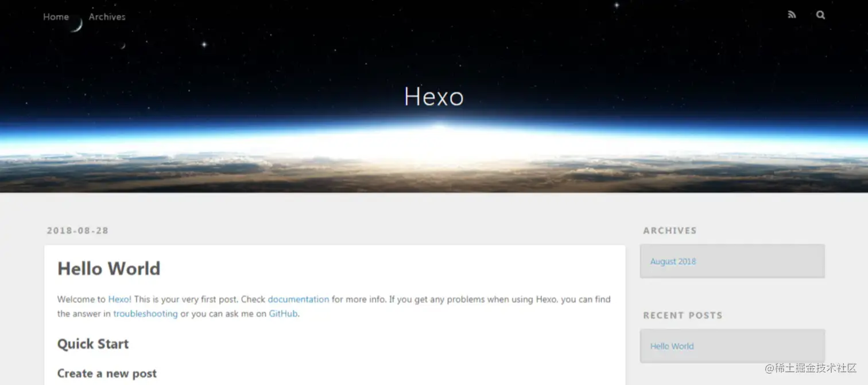Open the documentation link
Image resolution: width=868 pixels, height=385 pixels.
click(x=299, y=299)
